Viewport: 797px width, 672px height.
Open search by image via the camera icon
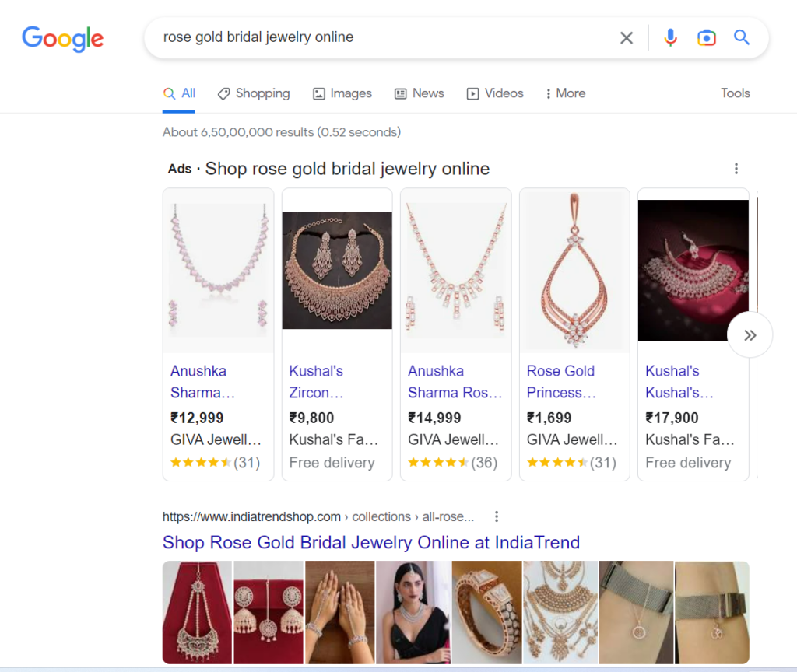706,37
